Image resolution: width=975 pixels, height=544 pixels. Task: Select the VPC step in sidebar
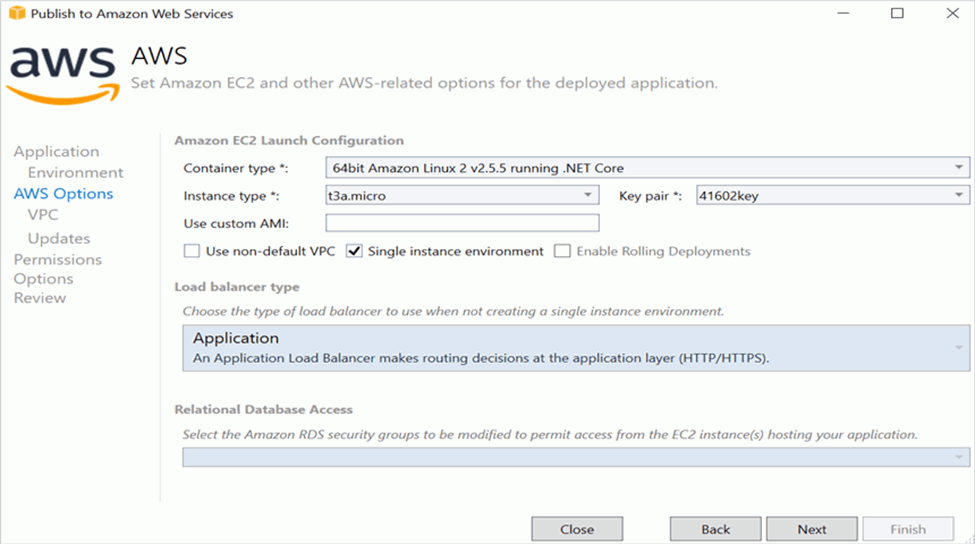coord(43,214)
